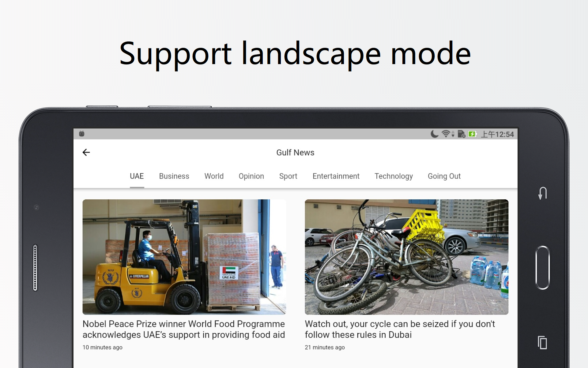This screenshot has width=588, height=368.
Task: Tap the Wi-Fi status icon
Action: click(x=446, y=134)
